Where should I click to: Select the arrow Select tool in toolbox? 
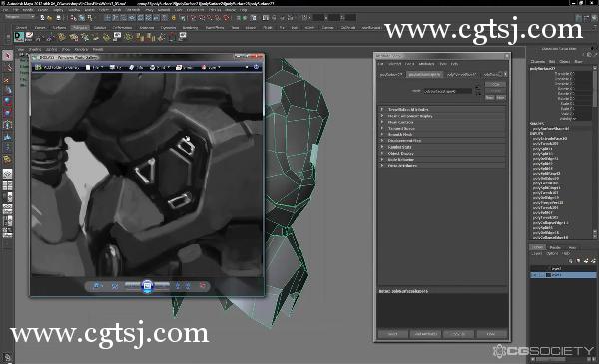[7, 56]
